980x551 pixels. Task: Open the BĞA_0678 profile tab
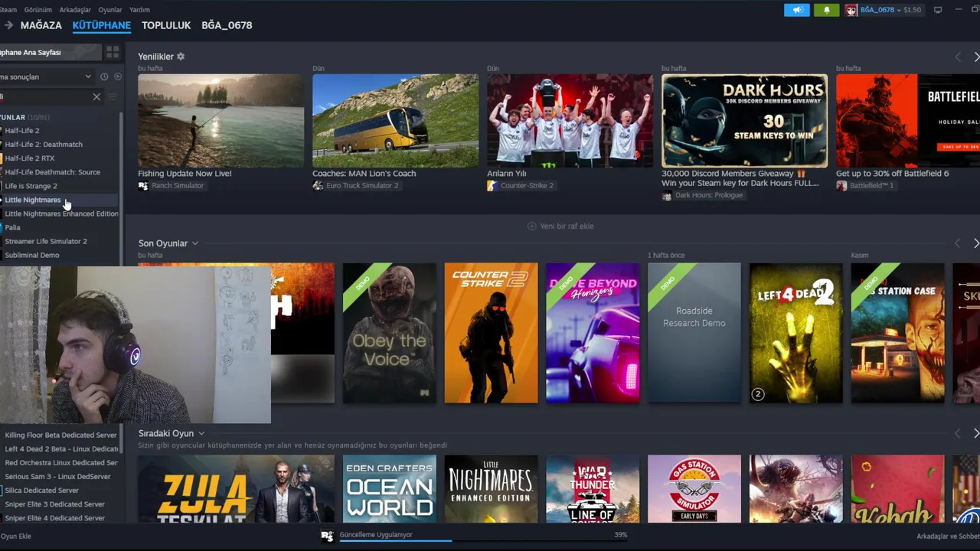click(227, 25)
